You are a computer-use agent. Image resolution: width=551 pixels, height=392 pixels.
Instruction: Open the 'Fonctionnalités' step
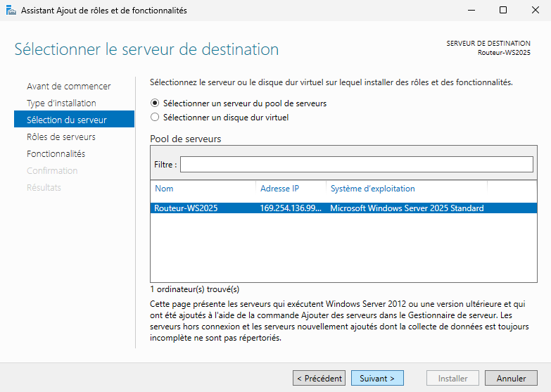(56, 153)
